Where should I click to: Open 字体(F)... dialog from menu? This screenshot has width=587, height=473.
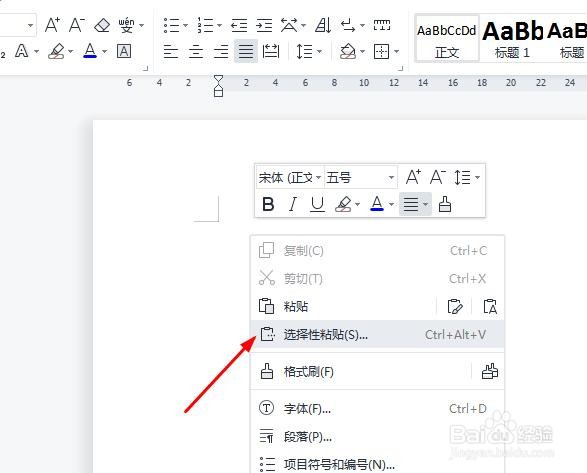coord(377,408)
